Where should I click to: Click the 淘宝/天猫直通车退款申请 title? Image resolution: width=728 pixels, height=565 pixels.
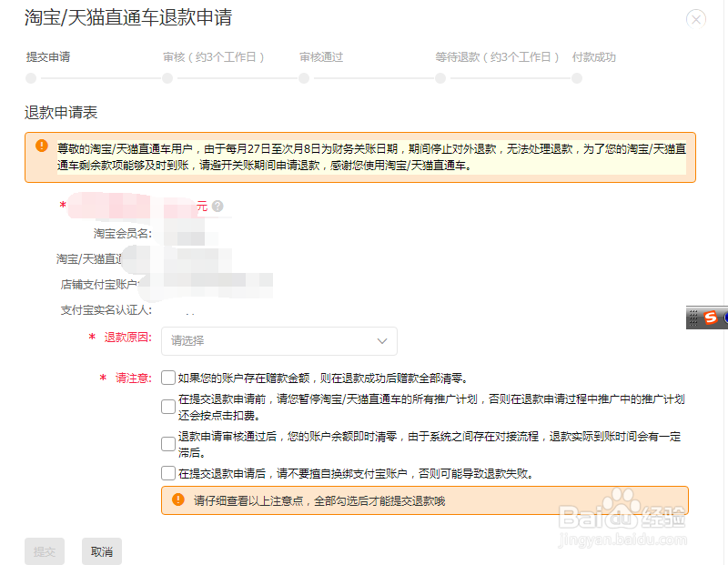[x=128, y=17]
